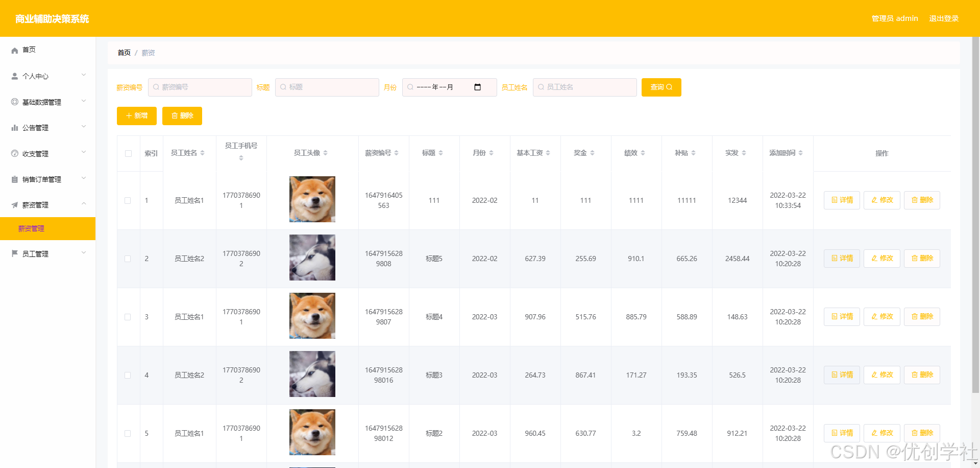The height and width of the screenshot is (468, 980).
Task: Check the checkbox for row 2
Action: (128, 259)
